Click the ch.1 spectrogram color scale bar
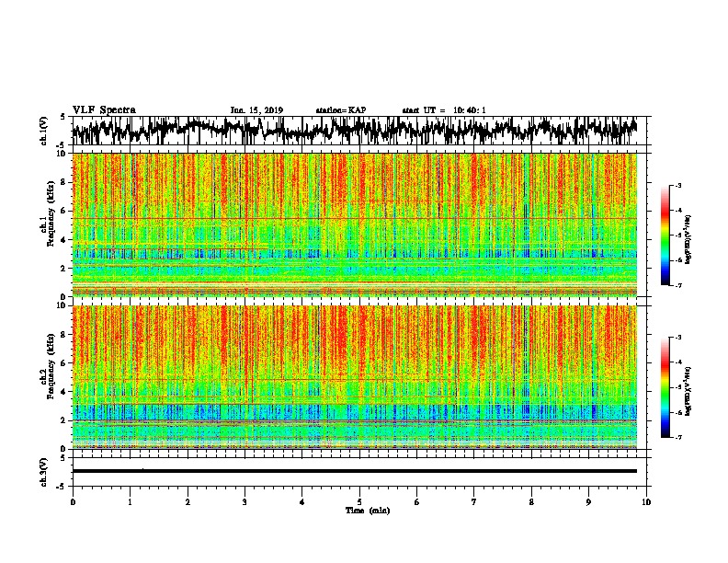 (665, 236)
